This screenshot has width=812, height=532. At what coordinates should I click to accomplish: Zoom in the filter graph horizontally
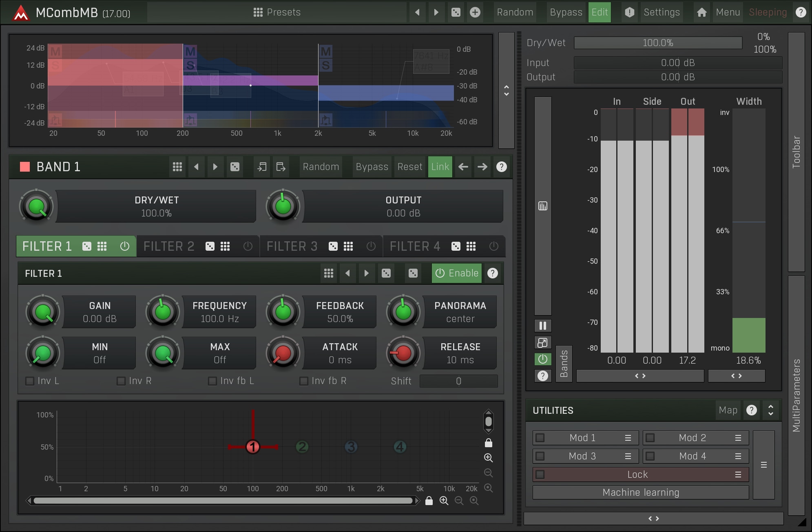pyautogui.click(x=444, y=501)
